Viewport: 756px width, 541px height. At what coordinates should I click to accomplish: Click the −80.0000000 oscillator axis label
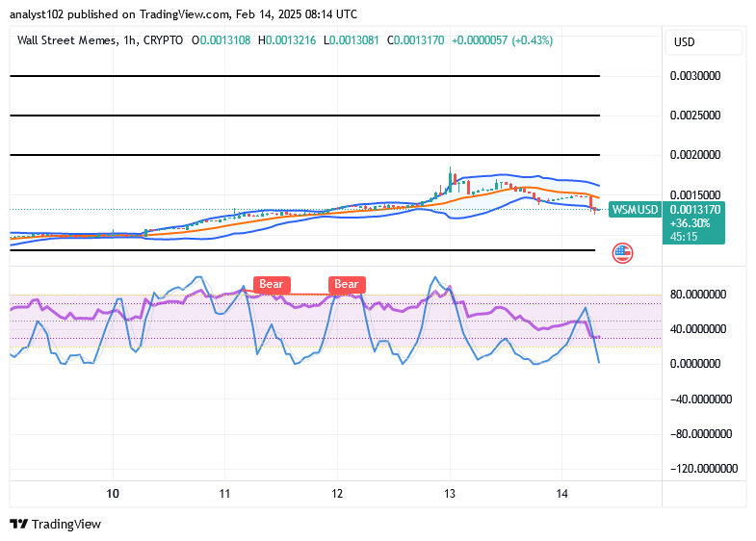coord(701,434)
